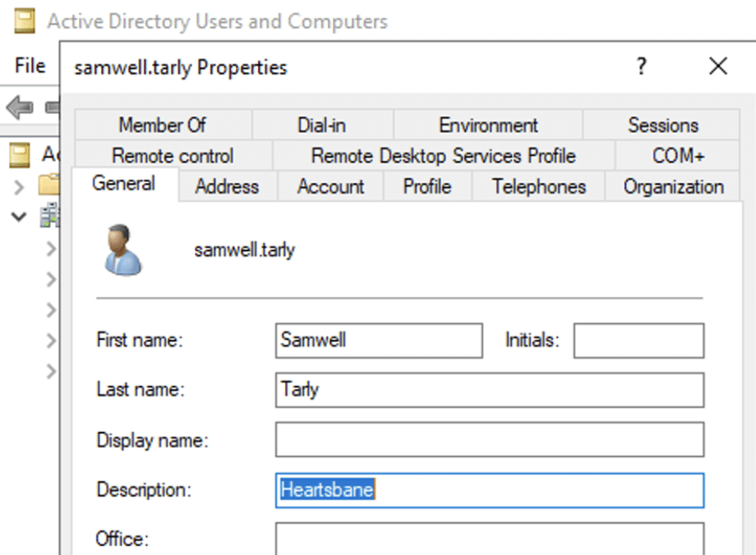Click the samwell.tarly user avatar icon
The image size is (756, 555).
pos(124,250)
